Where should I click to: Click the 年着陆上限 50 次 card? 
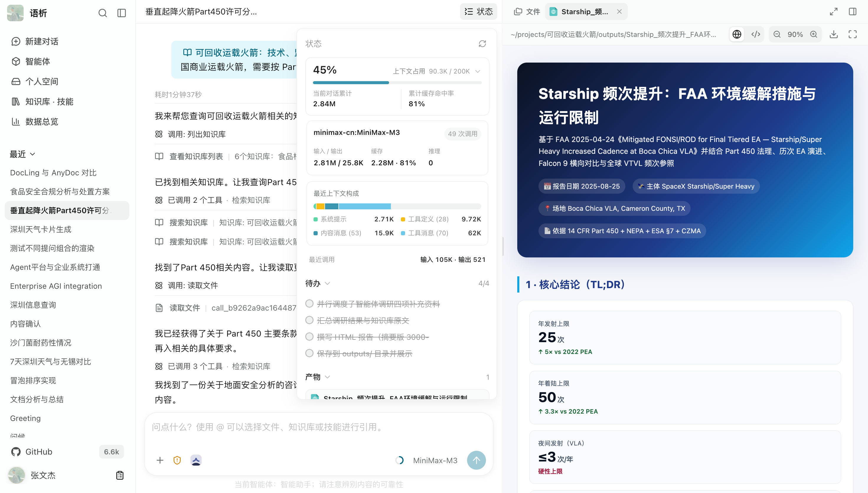pos(685,397)
